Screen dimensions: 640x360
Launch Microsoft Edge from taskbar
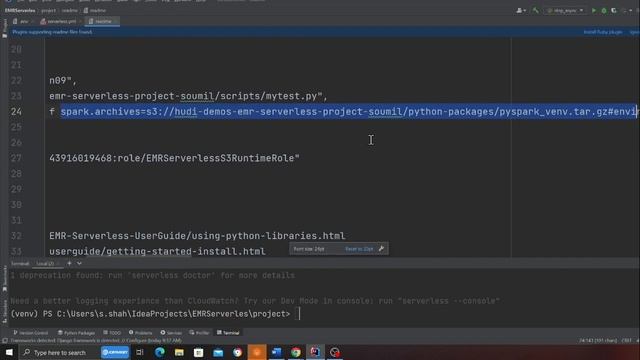click(160, 352)
